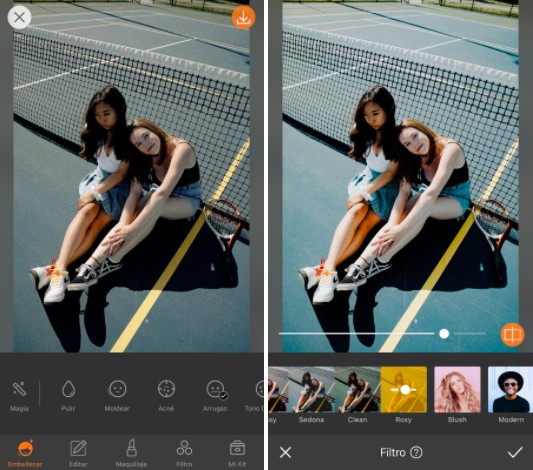533x470 pixels.
Task: Choose the Pulir droplet tool
Action: [68, 396]
